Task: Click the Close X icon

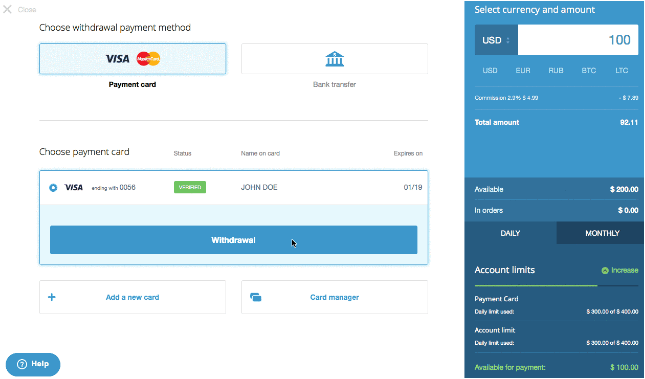Action: click(7, 9)
